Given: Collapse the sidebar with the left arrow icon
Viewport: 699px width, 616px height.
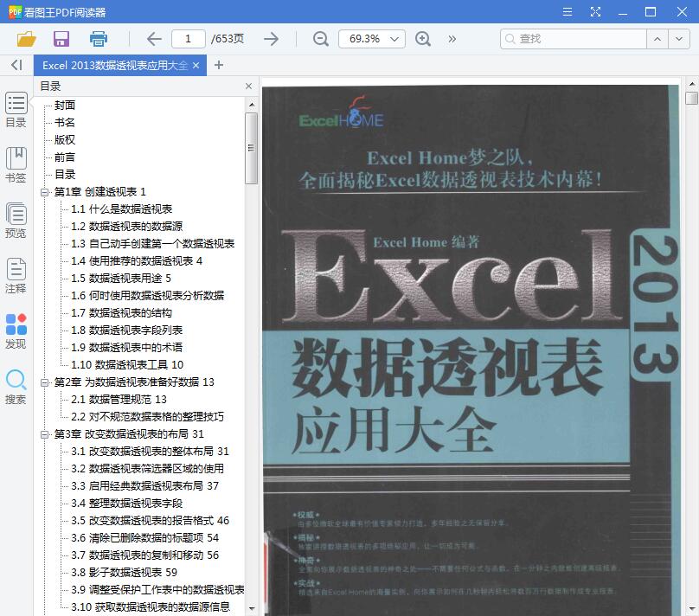Looking at the screenshot, I should (16, 65).
